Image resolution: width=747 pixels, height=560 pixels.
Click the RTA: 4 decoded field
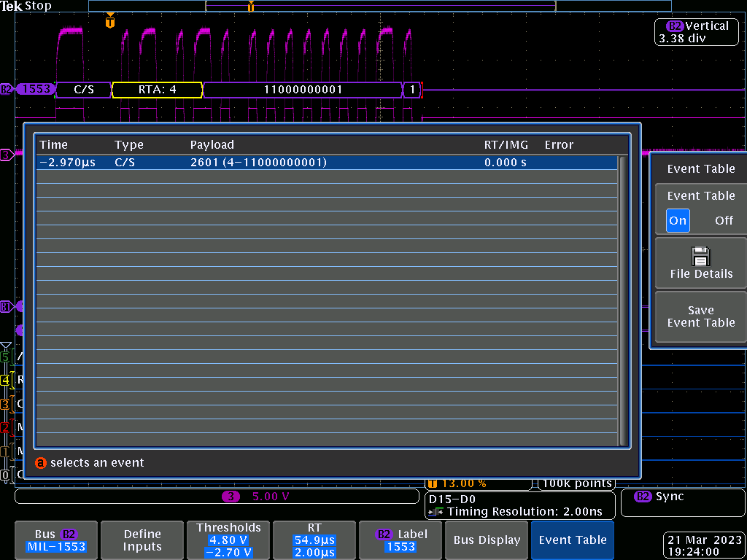pos(158,90)
